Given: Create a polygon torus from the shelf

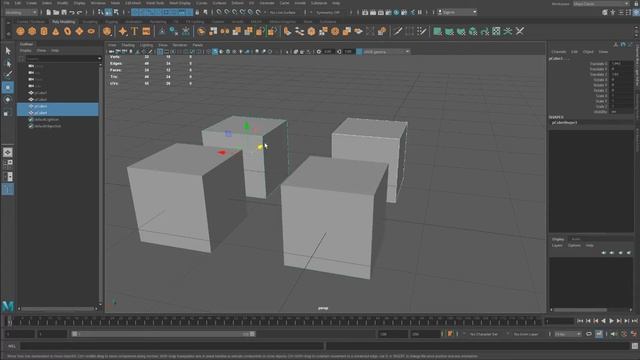Looking at the screenshot, I should click(67, 31).
